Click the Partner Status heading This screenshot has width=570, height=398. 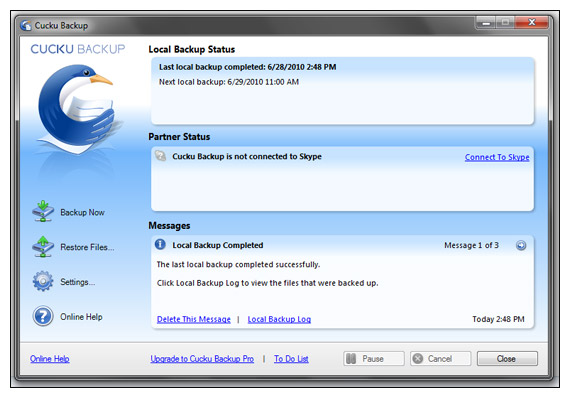(x=179, y=137)
